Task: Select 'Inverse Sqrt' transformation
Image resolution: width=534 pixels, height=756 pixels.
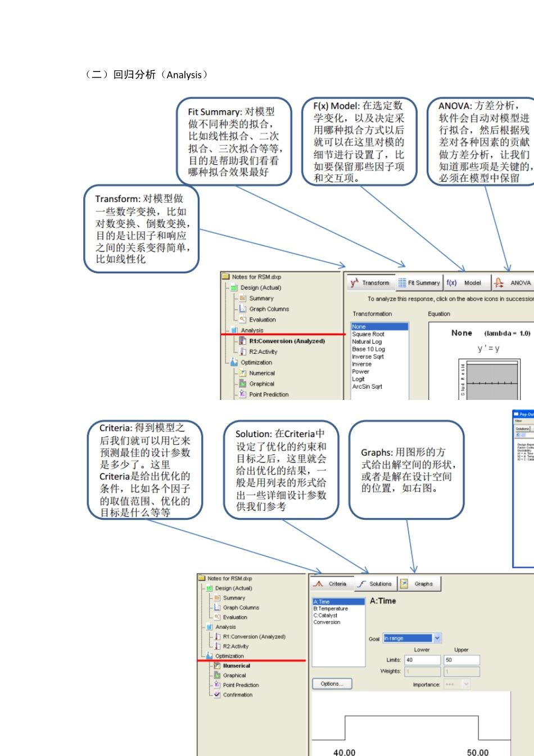Action: pos(368,357)
